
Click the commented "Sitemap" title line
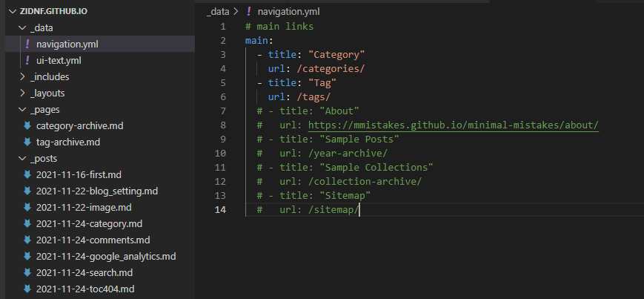313,195
